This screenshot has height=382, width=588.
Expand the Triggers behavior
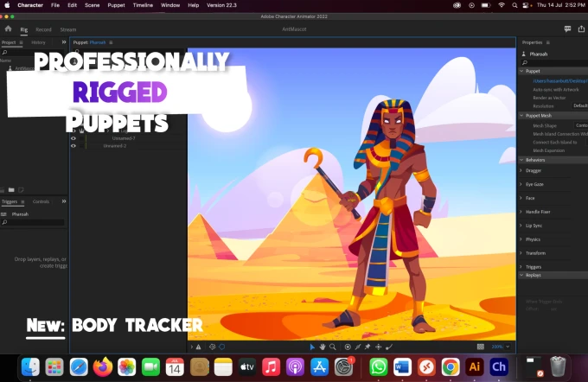(x=521, y=266)
